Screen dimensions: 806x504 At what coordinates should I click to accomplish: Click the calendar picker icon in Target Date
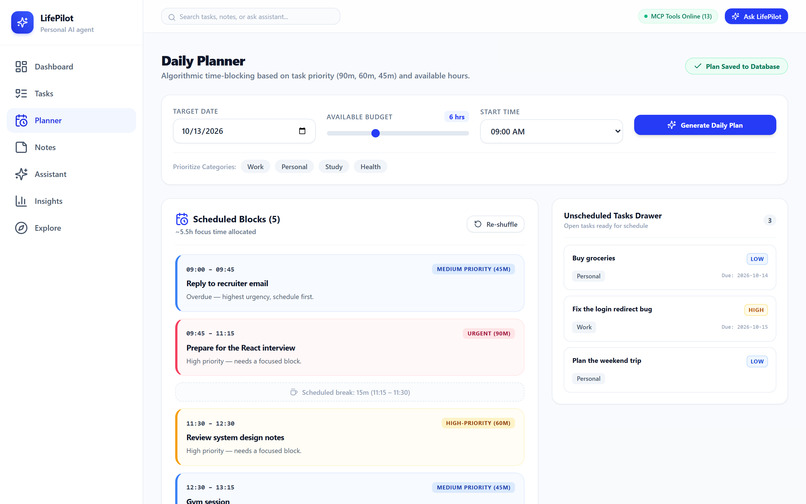[302, 131]
